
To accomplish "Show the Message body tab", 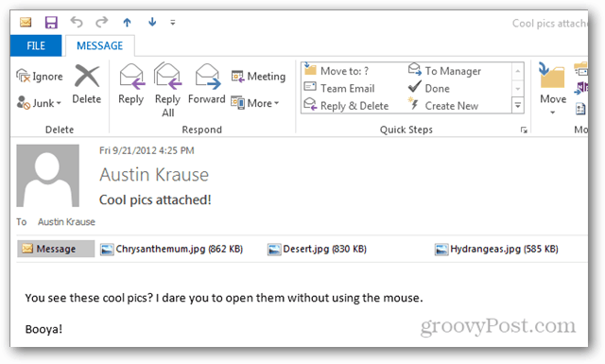I will pyautogui.click(x=56, y=249).
